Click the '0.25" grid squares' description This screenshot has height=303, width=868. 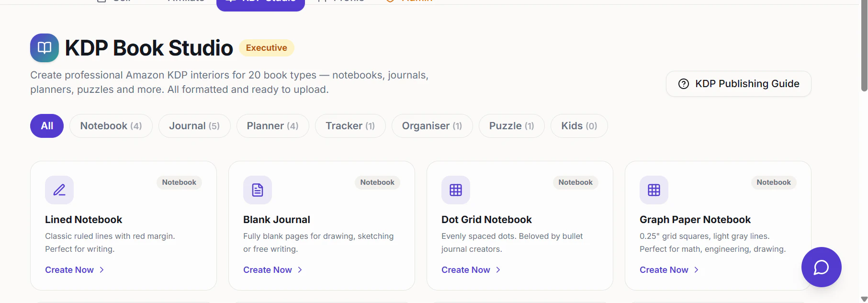click(712, 243)
